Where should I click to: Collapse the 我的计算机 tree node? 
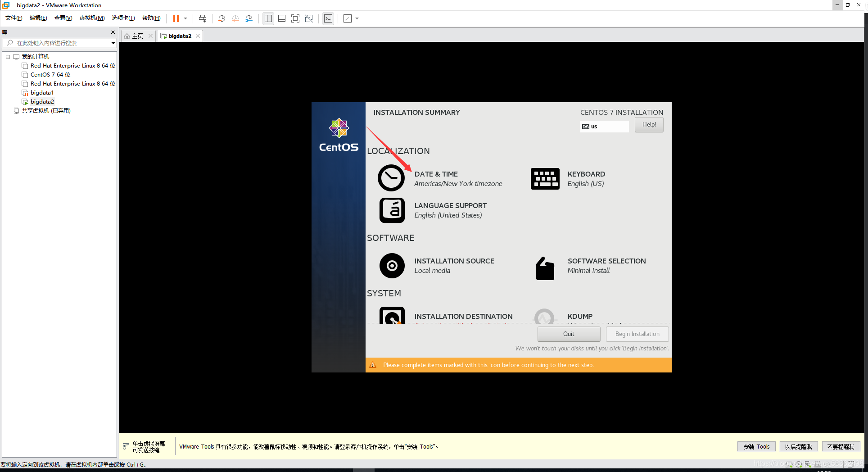(8, 57)
